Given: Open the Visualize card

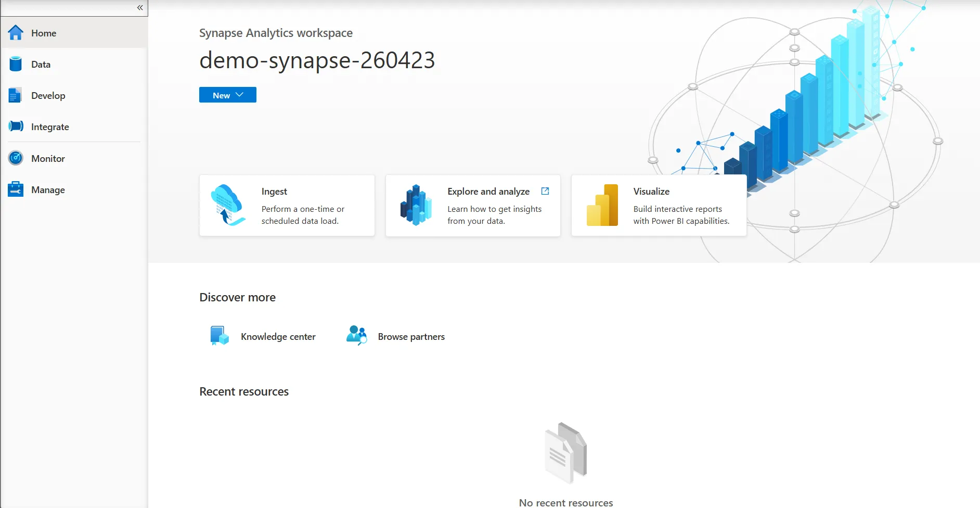Looking at the screenshot, I should point(659,206).
